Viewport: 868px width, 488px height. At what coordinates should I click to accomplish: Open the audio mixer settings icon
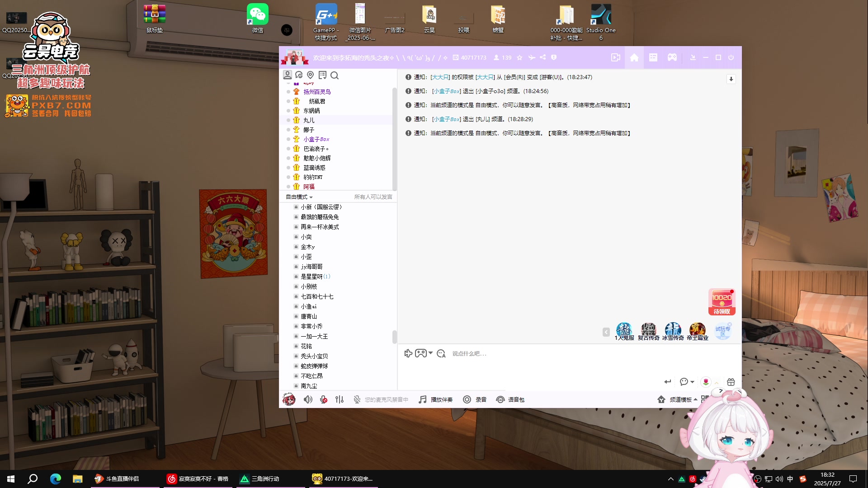(x=340, y=399)
